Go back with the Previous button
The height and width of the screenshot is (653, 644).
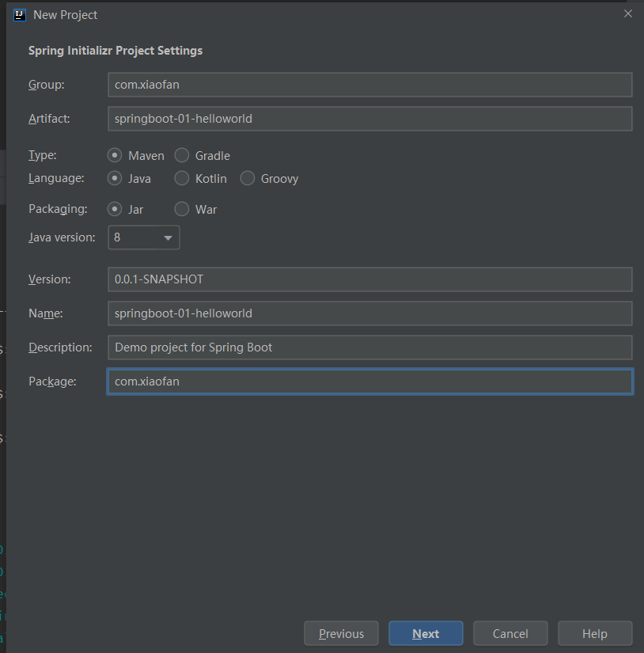pyautogui.click(x=341, y=633)
